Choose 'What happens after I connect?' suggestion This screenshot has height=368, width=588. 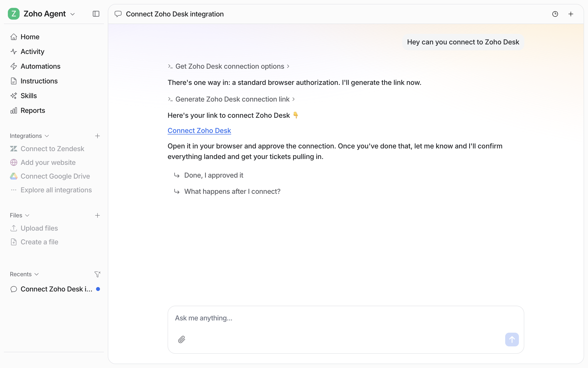232,191
